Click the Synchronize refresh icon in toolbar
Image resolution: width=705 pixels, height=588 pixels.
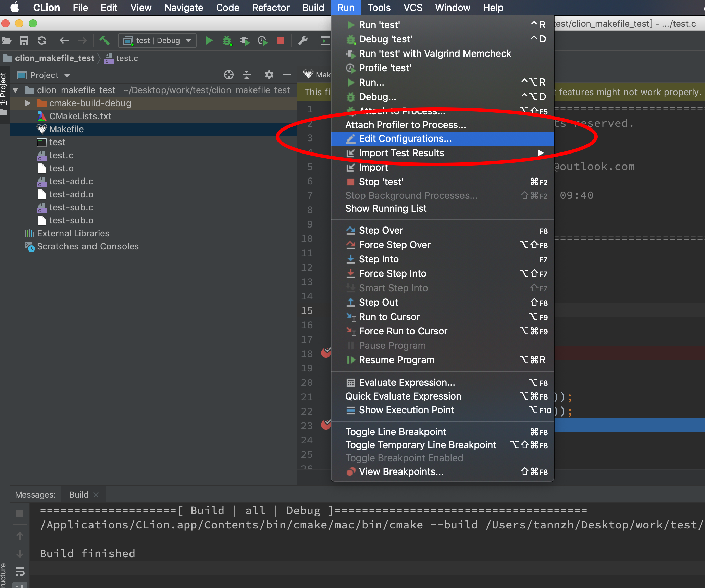[42, 40]
